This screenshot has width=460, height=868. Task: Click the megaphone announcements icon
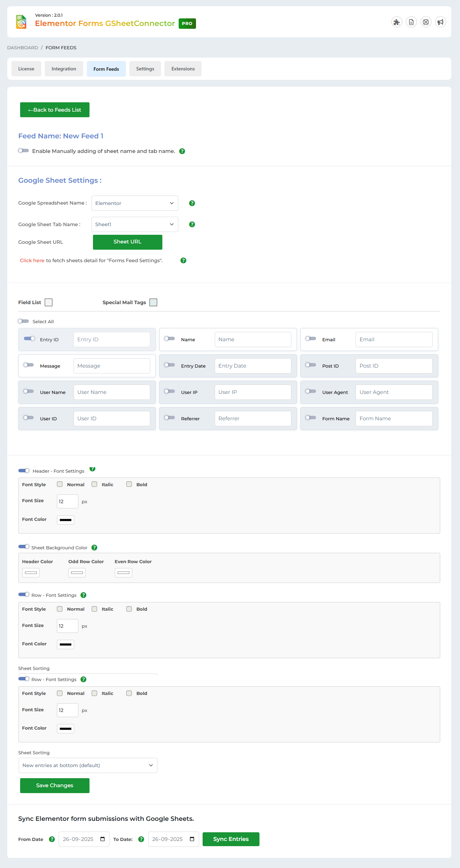click(x=440, y=22)
